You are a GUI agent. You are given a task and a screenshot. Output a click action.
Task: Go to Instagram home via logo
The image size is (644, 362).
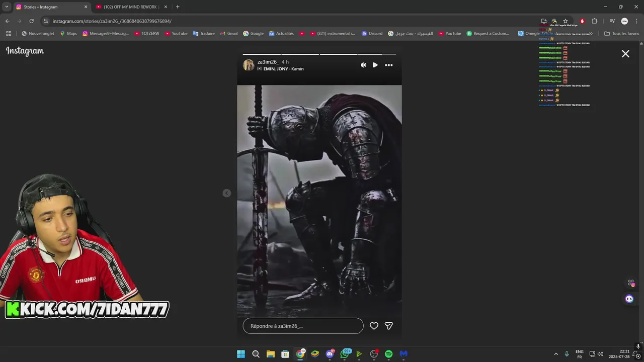pyautogui.click(x=25, y=51)
